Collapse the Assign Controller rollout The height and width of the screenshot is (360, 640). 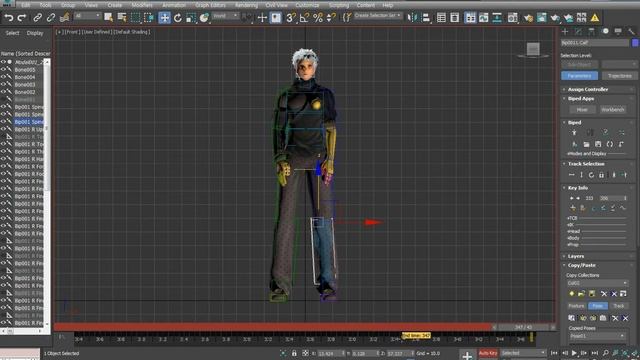(x=588, y=89)
